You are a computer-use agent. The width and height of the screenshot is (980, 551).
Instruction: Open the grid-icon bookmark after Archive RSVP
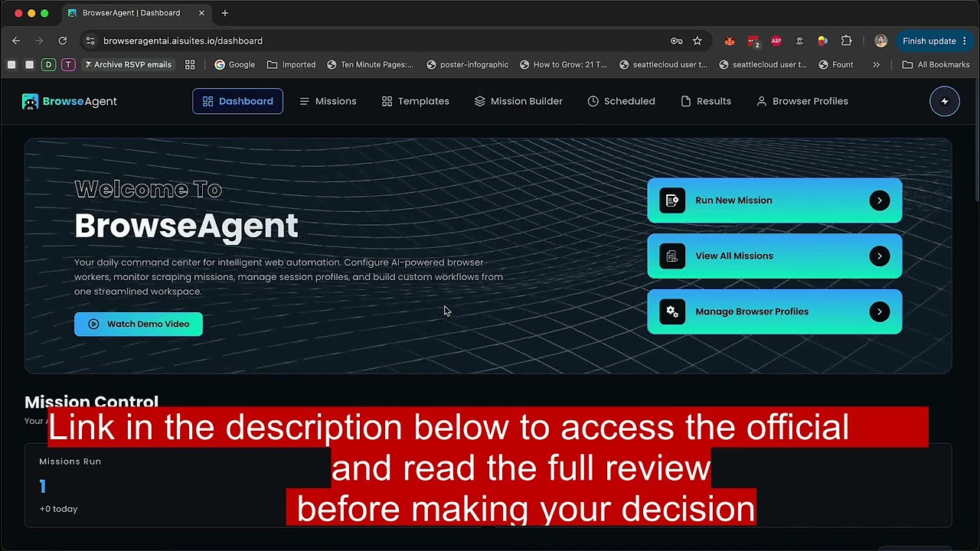point(190,65)
